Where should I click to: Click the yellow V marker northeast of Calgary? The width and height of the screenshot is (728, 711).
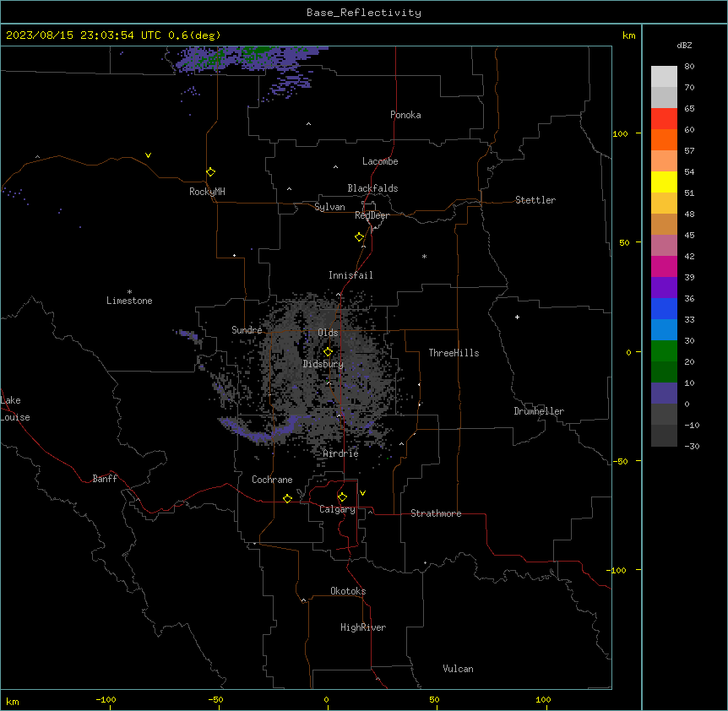[x=362, y=493]
